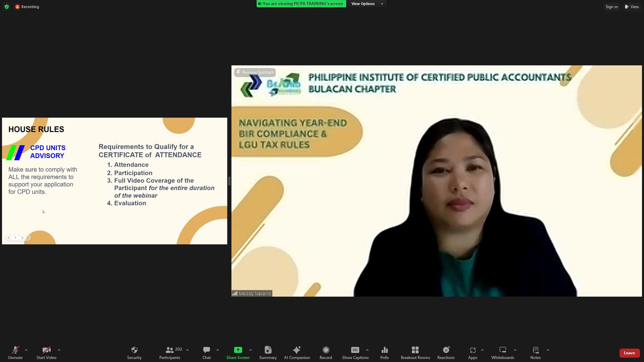Expand Participants options arrow
Image resolution: width=644 pixels, height=362 pixels.
coord(187,350)
